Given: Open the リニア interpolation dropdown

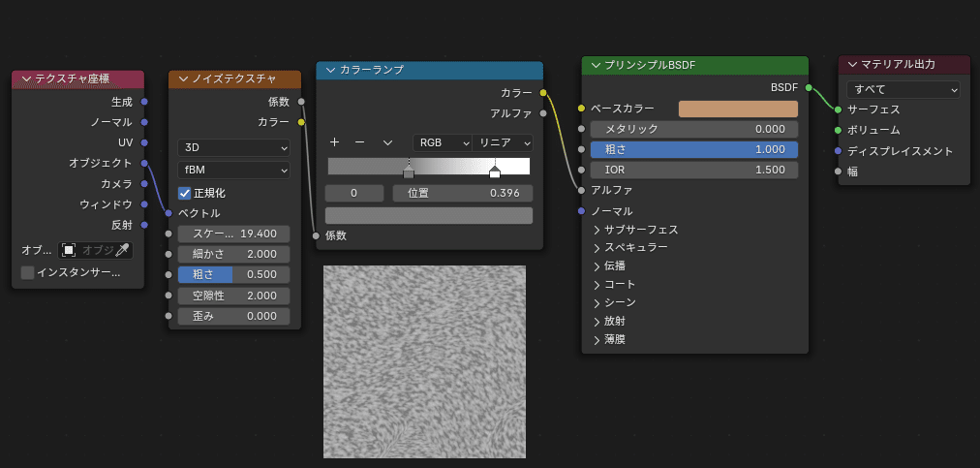Looking at the screenshot, I should coord(503,142).
